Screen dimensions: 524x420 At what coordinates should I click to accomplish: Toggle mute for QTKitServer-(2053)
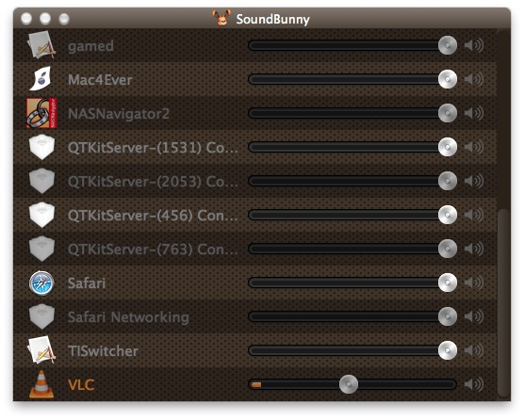pyautogui.click(x=474, y=181)
